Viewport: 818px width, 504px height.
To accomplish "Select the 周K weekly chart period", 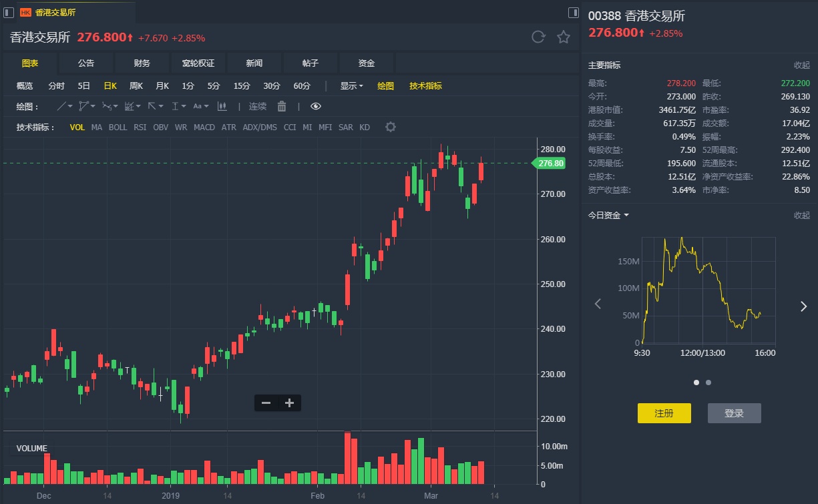I will click(x=136, y=85).
